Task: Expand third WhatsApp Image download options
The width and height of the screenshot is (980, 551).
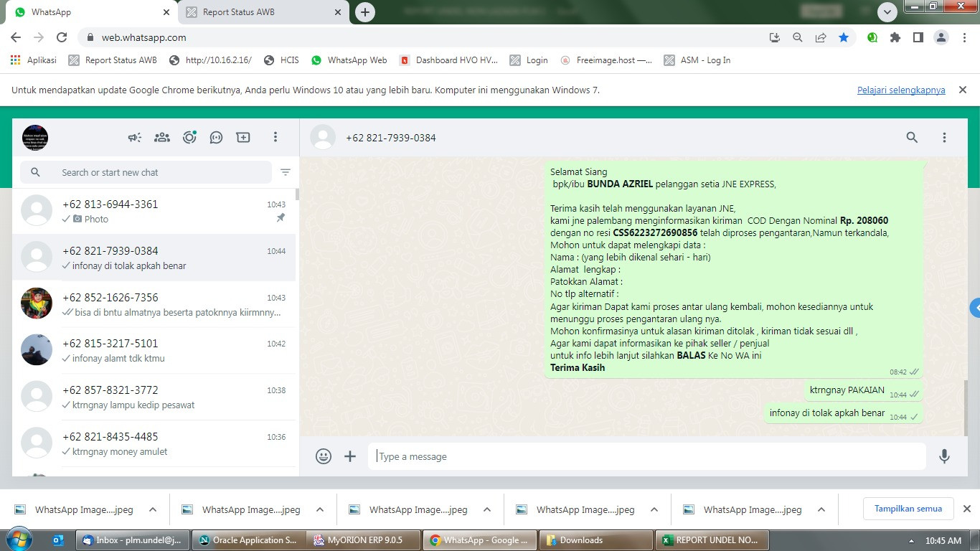Action: point(487,510)
